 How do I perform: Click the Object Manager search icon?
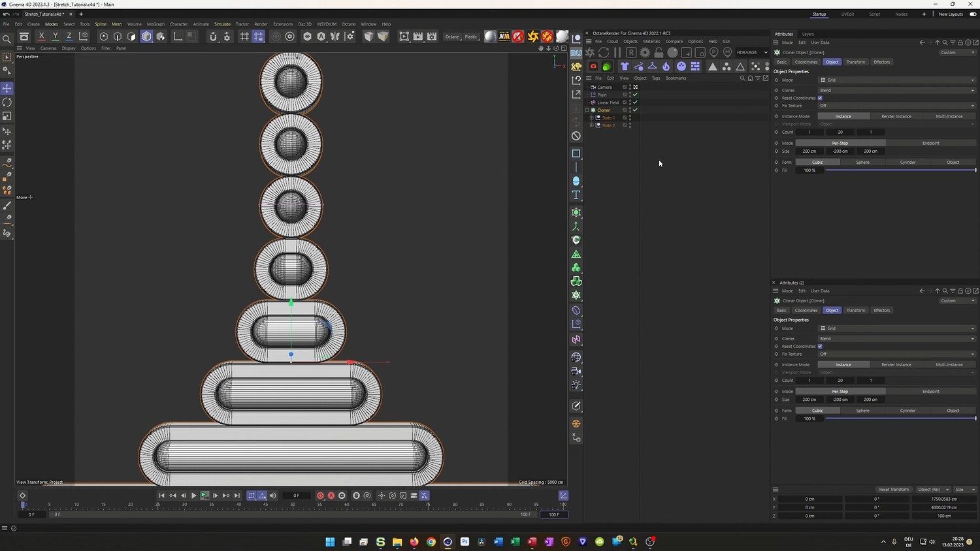(x=742, y=78)
